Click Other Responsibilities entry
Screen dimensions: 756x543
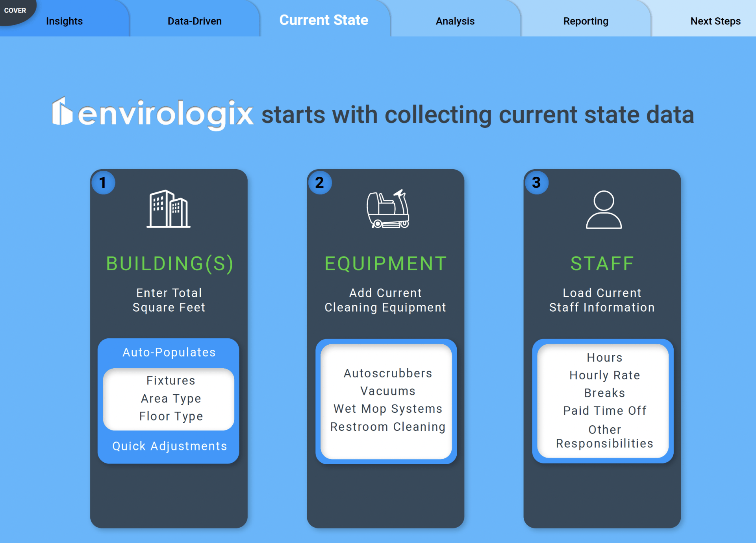click(604, 436)
